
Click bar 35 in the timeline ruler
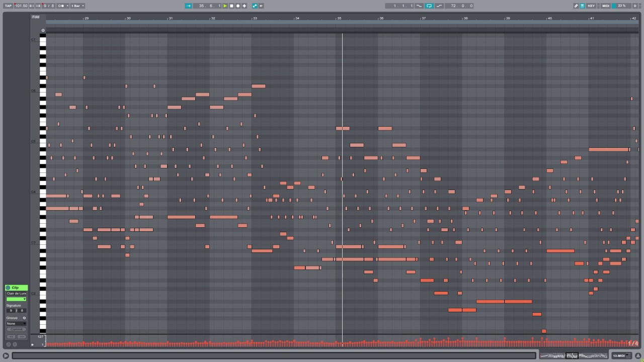pos(339,18)
